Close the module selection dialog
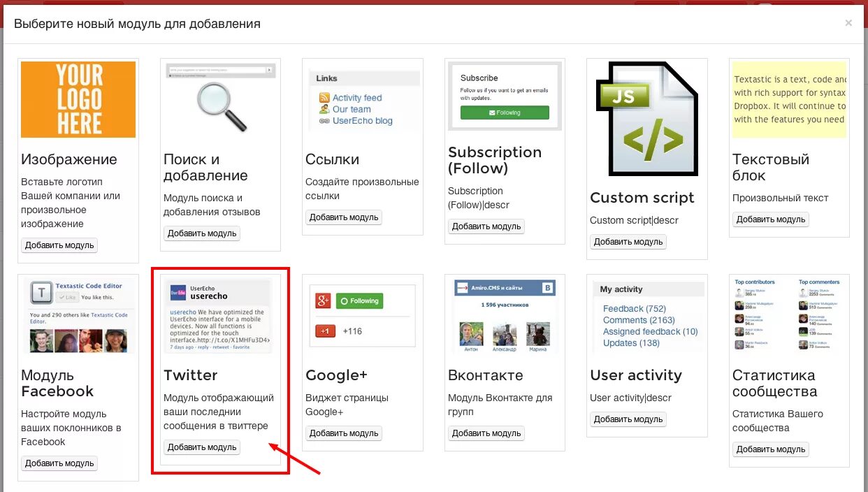868x492 pixels. tap(848, 23)
